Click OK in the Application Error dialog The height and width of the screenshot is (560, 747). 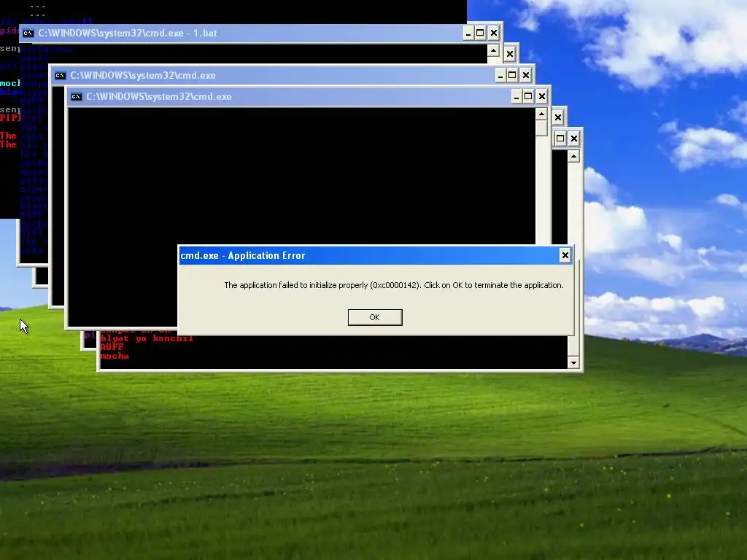pos(375,317)
